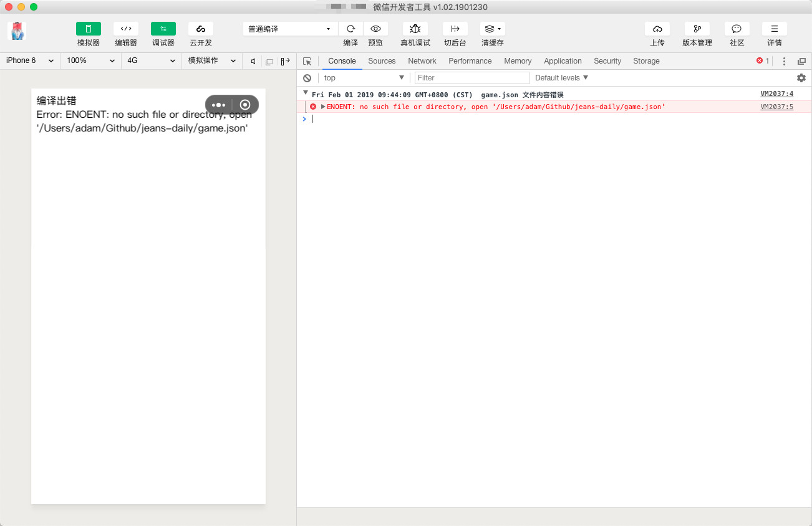
Task: Click the console Filter input field
Action: coord(472,78)
